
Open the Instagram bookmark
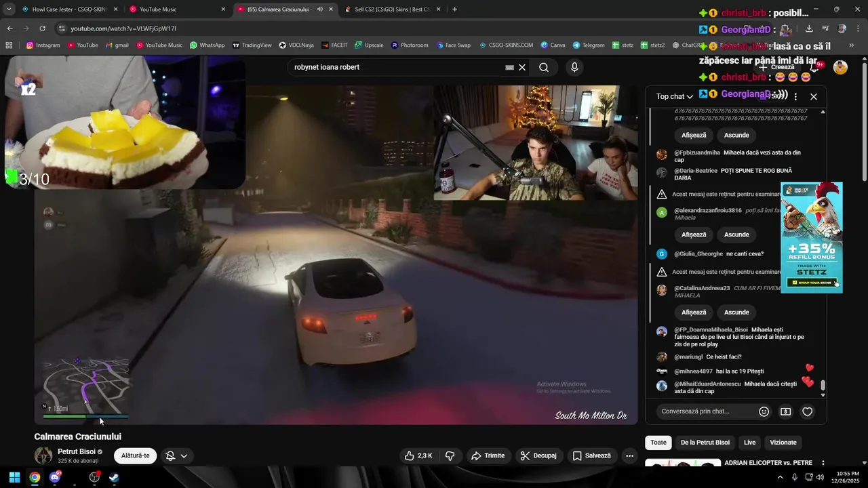pos(43,45)
